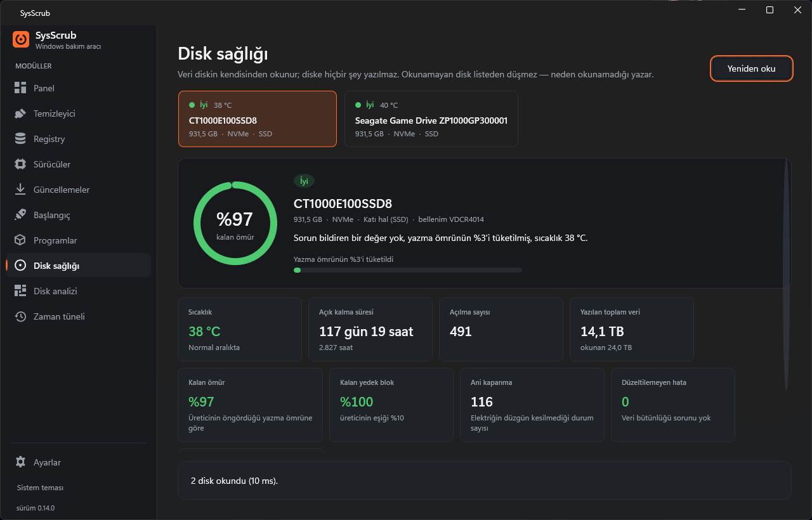This screenshot has width=812, height=520.
Task: Click the Yazılan toplam veri 14,1 TB value
Action: tap(601, 331)
